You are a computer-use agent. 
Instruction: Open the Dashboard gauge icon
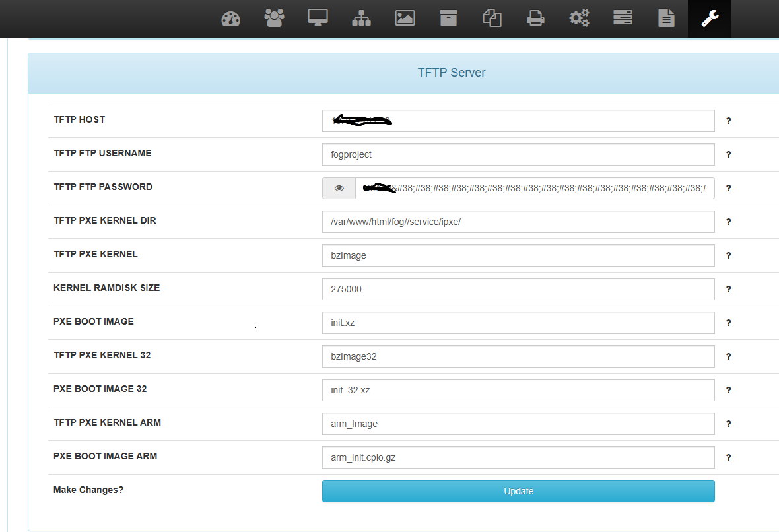(230, 18)
